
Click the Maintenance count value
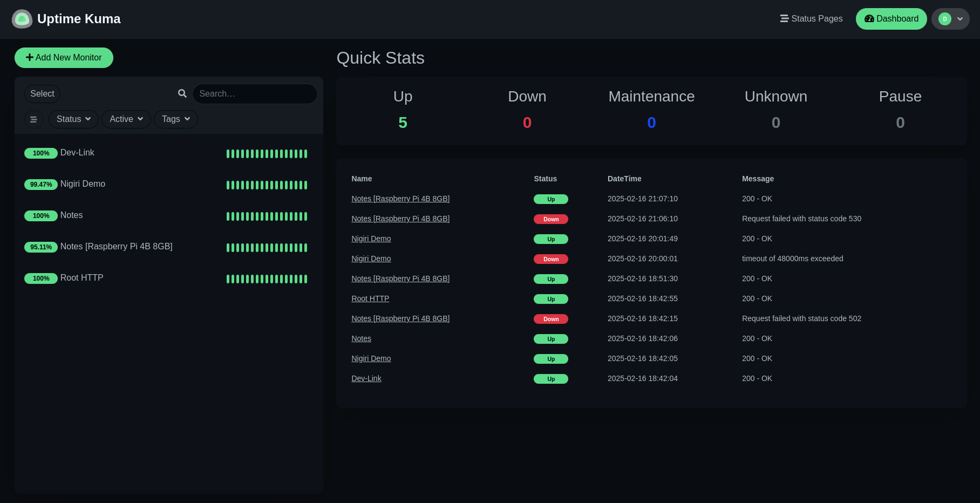coord(651,123)
